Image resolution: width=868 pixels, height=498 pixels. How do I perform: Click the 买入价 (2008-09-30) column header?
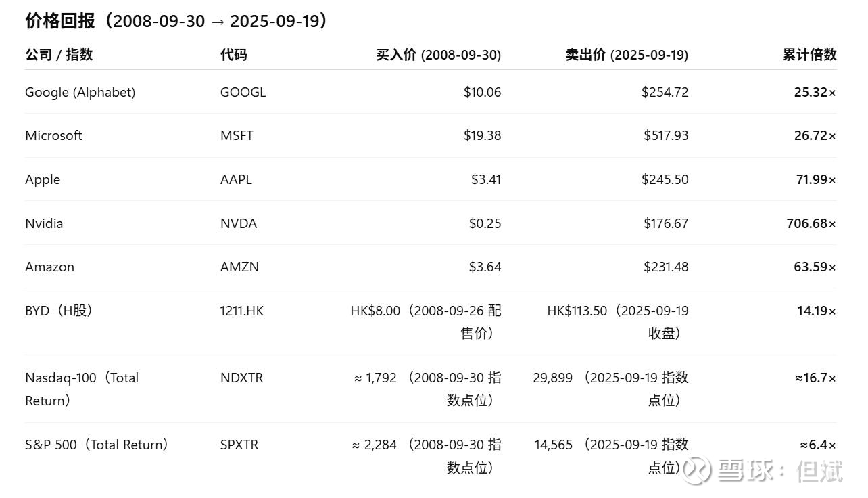[438, 55]
